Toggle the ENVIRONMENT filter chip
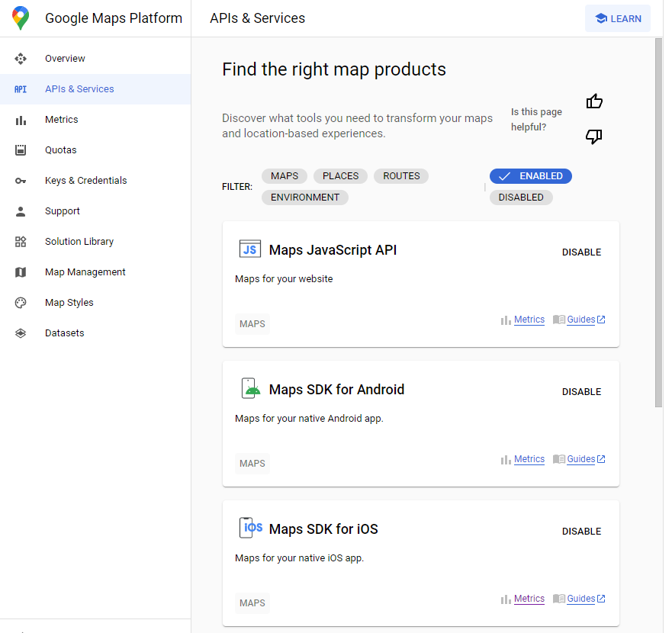Viewport: 672px width, 633px height. click(305, 198)
